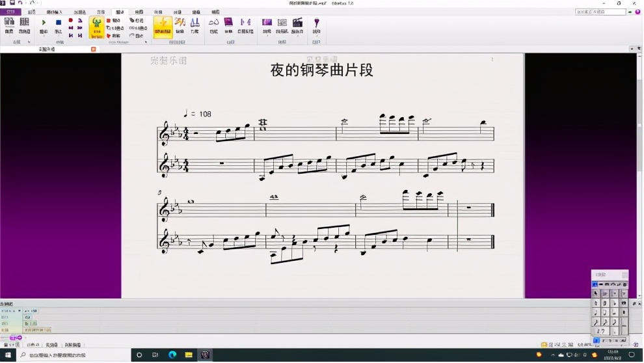Open the Video icon in the ribbon
Image resolution: width=644 pixels, height=363 pixels.
[267, 25]
